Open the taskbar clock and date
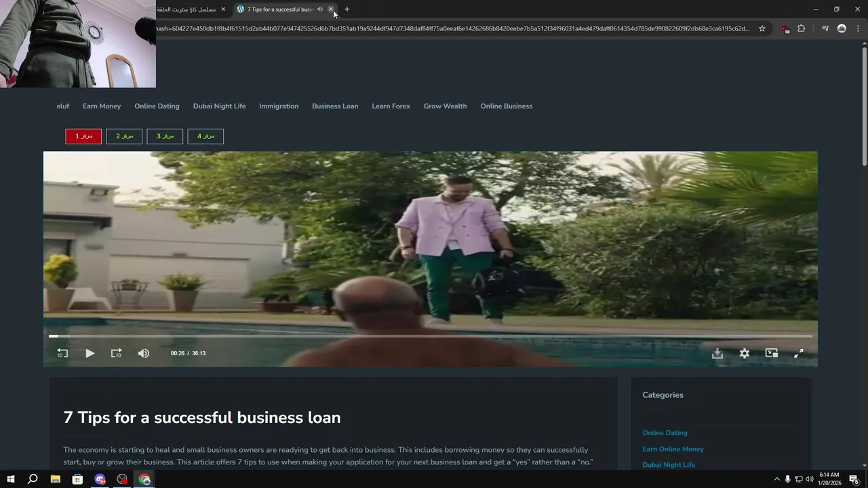 pos(829,479)
